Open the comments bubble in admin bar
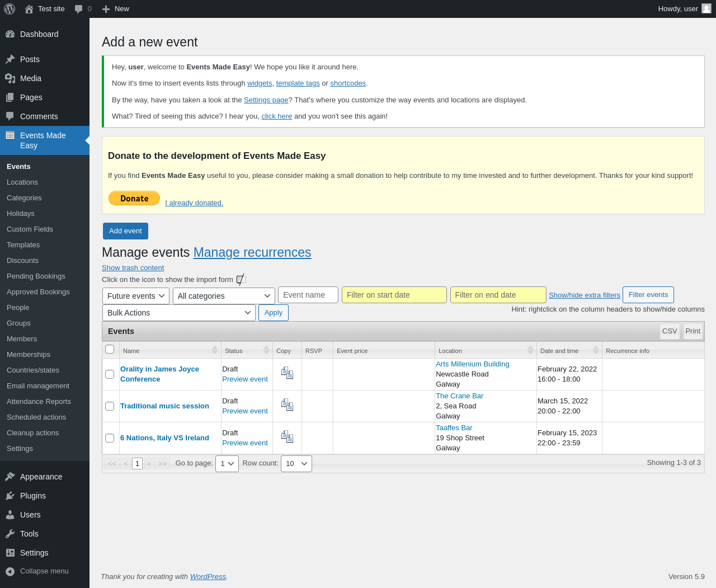The width and height of the screenshot is (716, 588). pos(79,9)
